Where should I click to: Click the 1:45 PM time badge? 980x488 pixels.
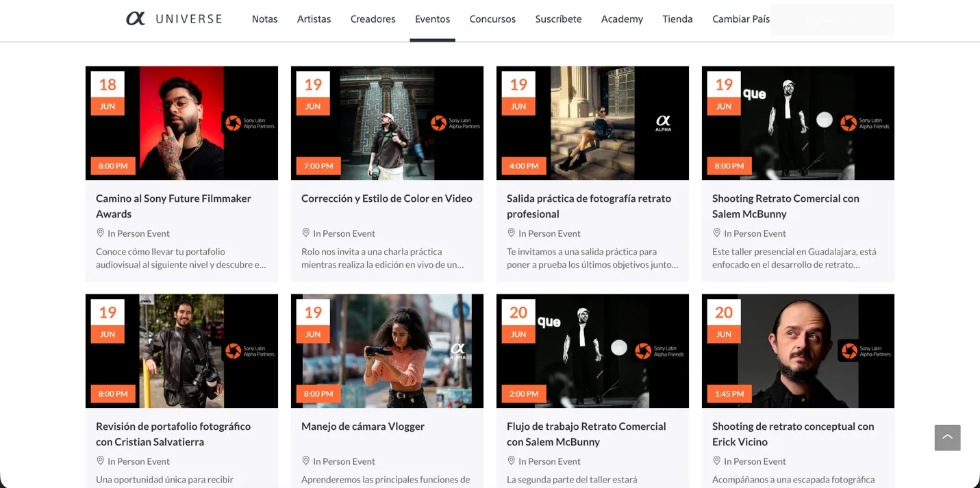coord(729,394)
